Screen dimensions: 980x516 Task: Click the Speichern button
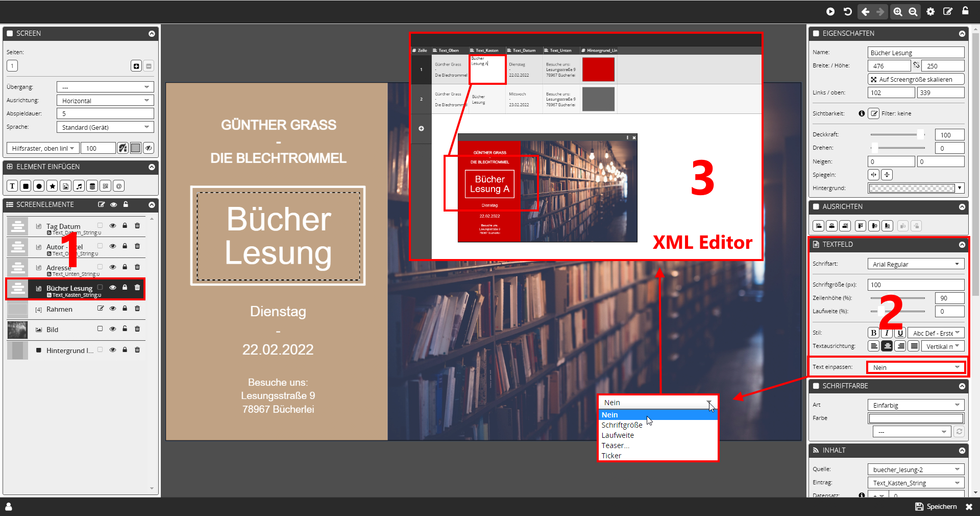coord(936,506)
